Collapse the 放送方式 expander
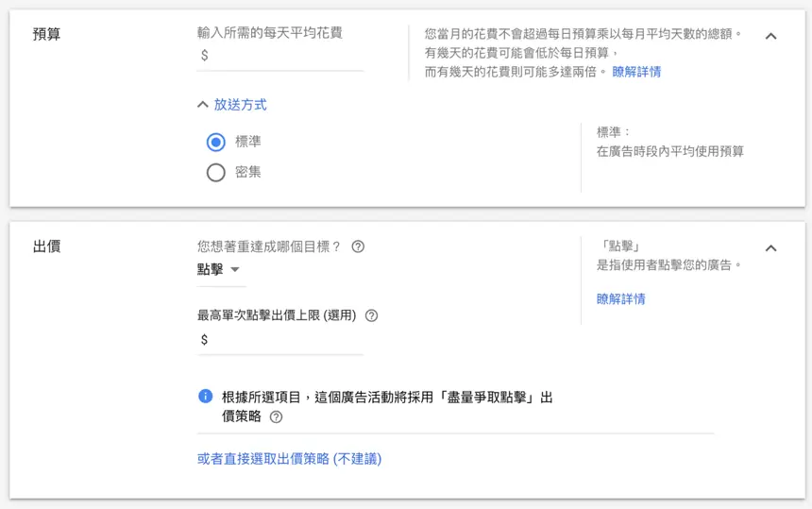The image size is (812, 509). pyautogui.click(x=232, y=105)
